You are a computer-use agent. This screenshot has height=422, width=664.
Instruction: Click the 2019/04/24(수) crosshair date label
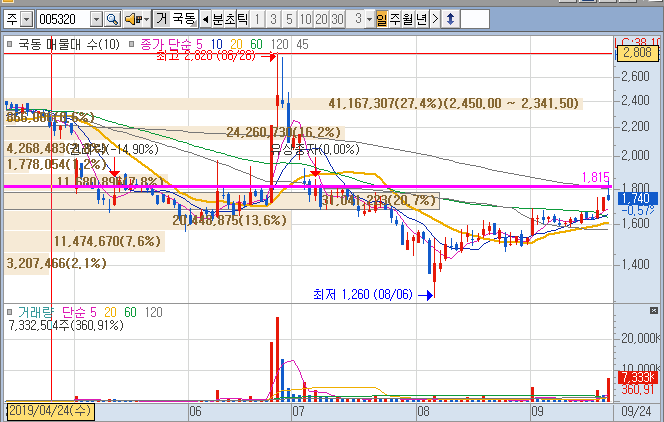coord(50,411)
